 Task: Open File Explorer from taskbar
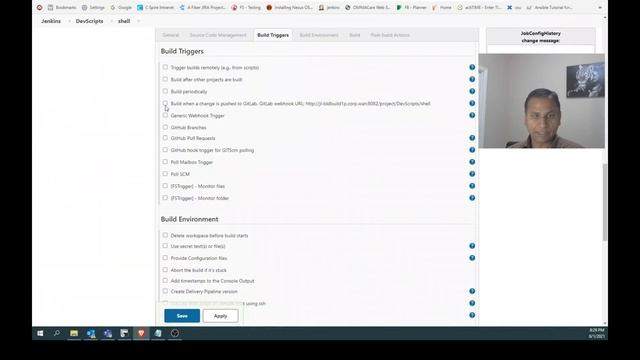click(74, 333)
